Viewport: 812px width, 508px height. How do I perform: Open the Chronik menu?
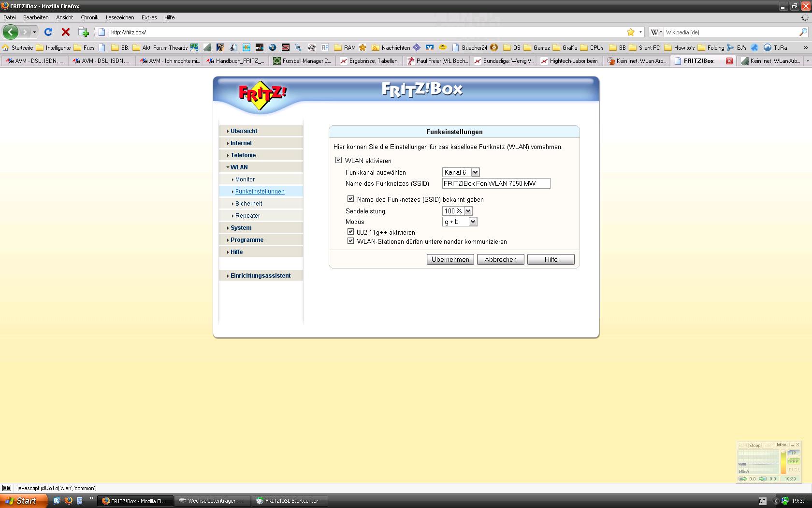[89, 17]
